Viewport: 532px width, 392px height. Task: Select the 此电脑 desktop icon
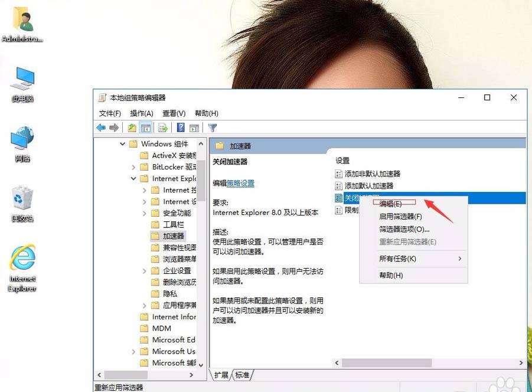click(22, 85)
